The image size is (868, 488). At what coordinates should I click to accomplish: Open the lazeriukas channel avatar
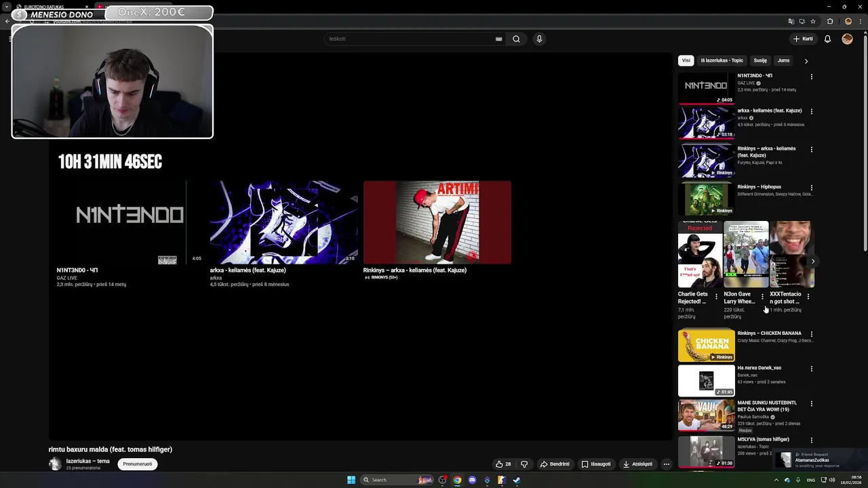tap(55, 464)
